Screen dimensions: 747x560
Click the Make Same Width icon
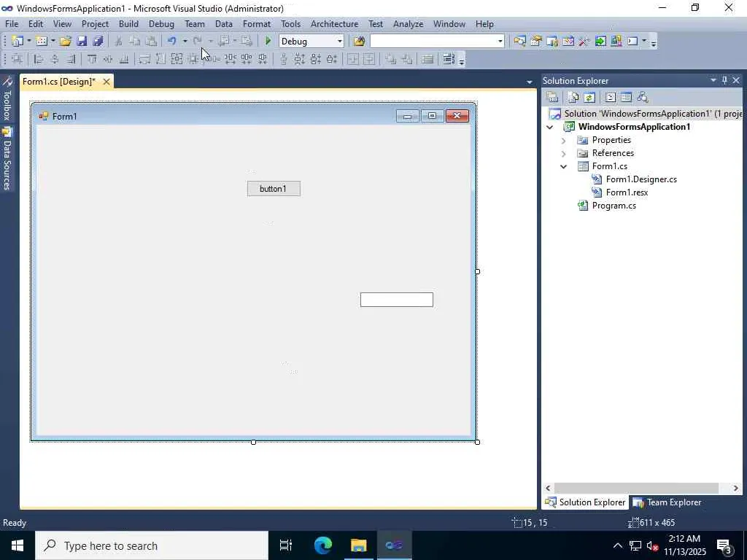(x=145, y=59)
